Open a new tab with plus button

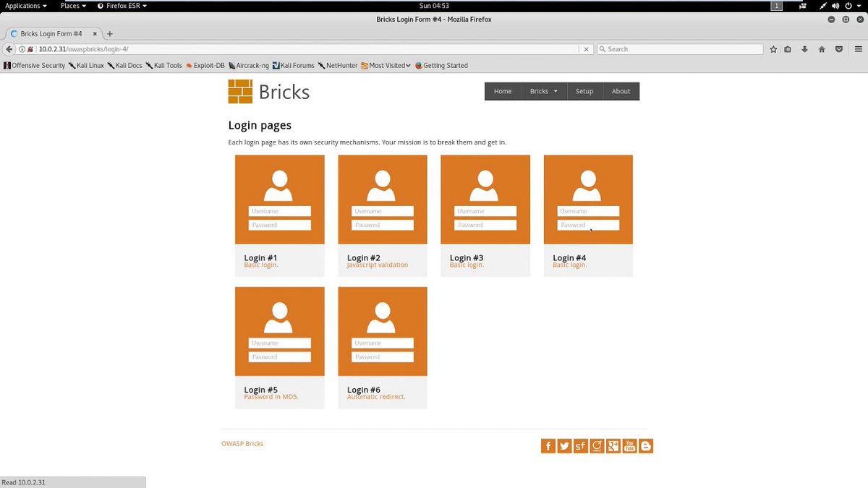(x=110, y=34)
